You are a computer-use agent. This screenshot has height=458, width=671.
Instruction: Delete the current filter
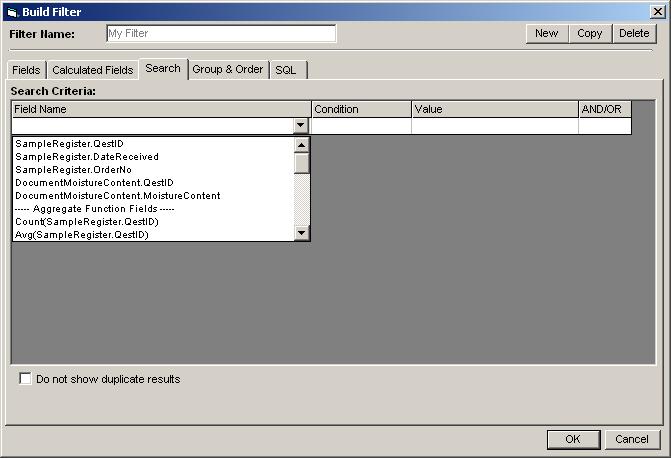(634, 33)
